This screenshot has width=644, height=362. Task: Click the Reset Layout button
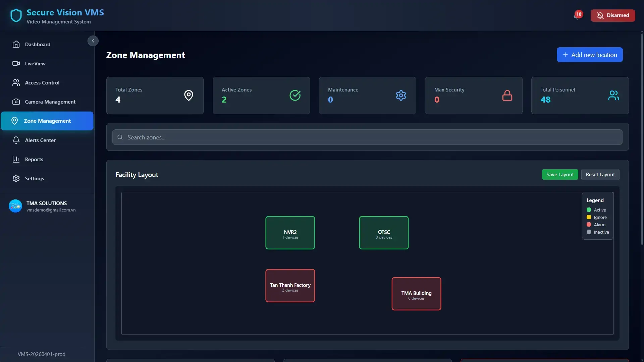click(600, 174)
